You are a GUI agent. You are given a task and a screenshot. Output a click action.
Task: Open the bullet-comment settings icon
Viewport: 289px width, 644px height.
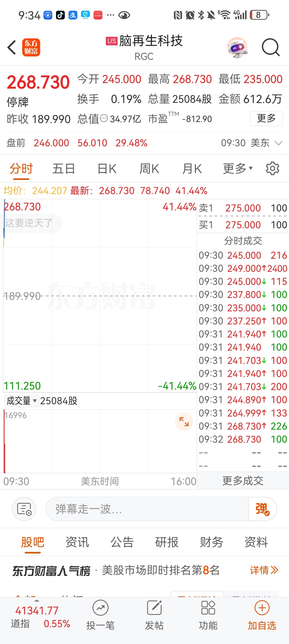pyautogui.click(x=24, y=509)
